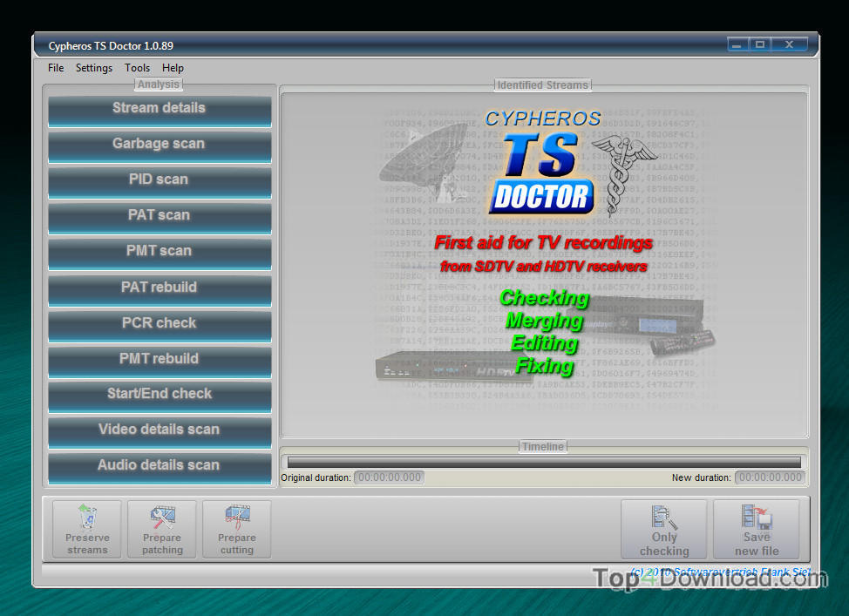Close the TS Doctor window
849x616 pixels.
pyautogui.click(x=790, y=44)
